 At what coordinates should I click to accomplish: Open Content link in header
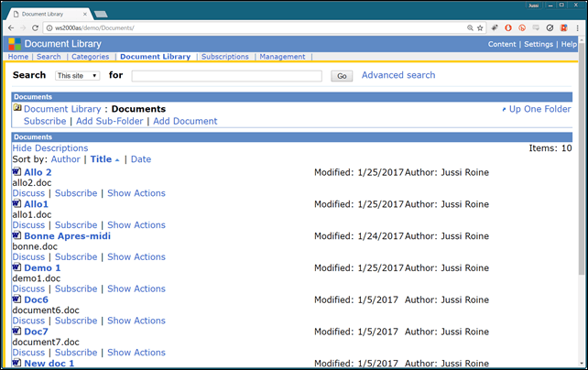click(502, 44)
